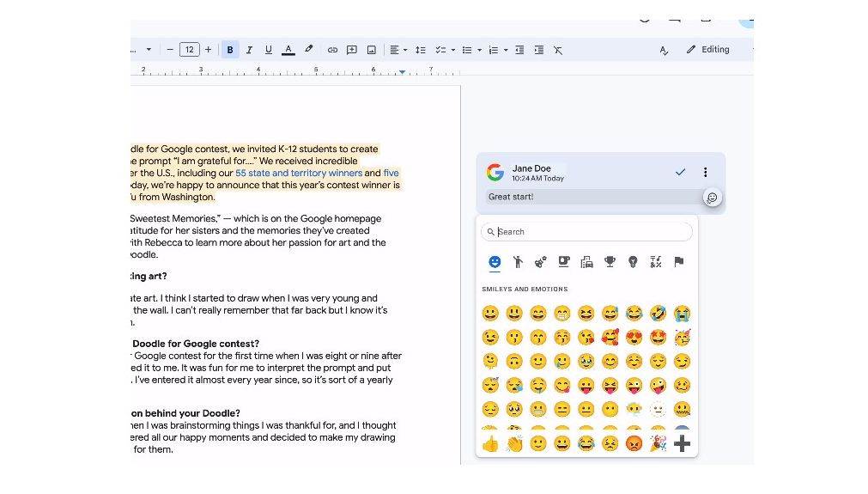The image size is (868, 494).
Task: Insert a checklist from the toolbar
Action: 440,50
